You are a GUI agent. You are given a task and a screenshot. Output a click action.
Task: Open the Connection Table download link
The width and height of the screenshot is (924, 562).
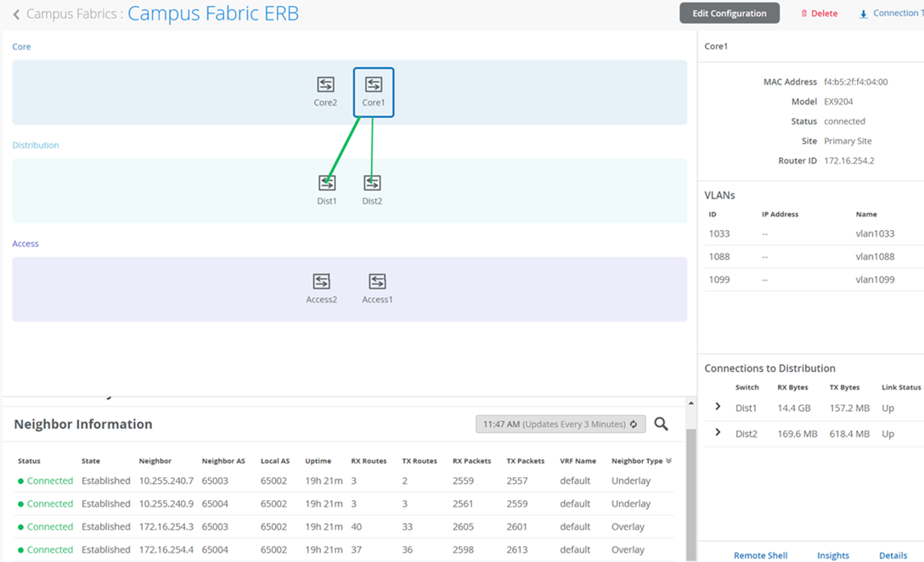(x=890, y=14)
